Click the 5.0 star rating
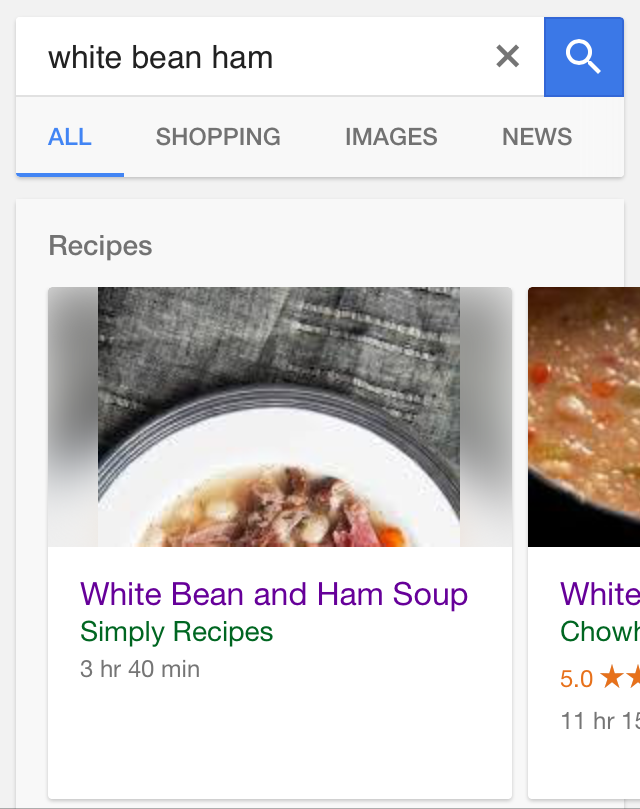The height and width of the screenshot is (809, 640). tap(577, 679)
